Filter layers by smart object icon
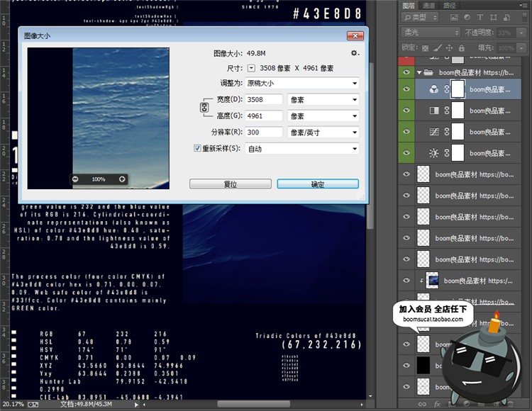 [x=507, y=17]
